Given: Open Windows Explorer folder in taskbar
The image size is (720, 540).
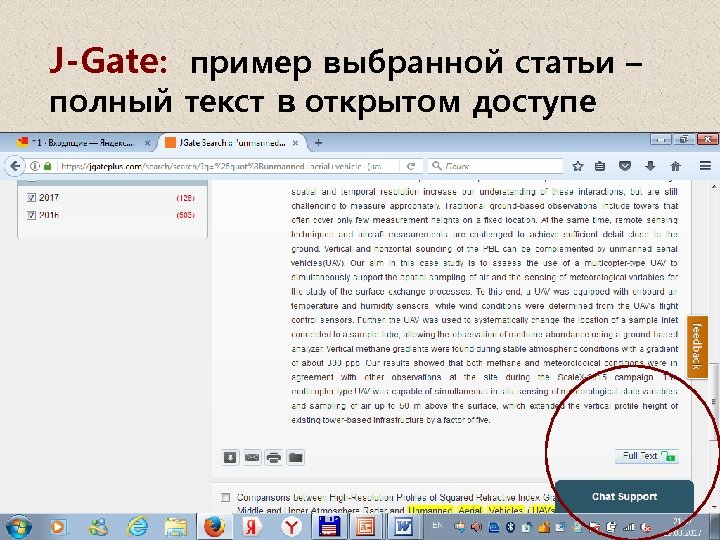Looking at the screenshot, I should pyautogui.click(x=176, y=527).
